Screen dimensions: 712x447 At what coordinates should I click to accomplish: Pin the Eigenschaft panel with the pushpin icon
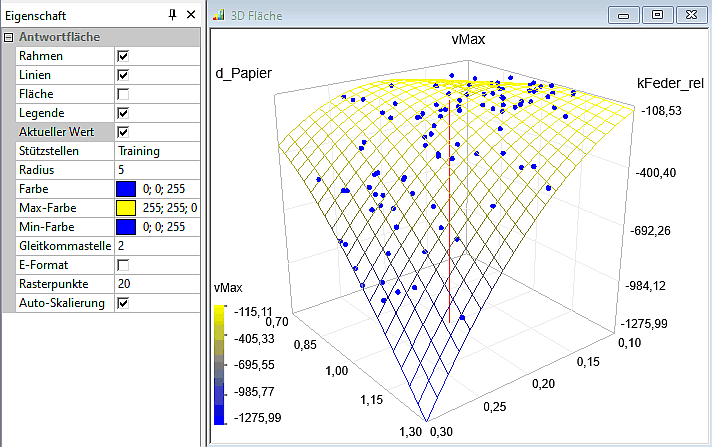pyautogui.click(x=172, y=15)
